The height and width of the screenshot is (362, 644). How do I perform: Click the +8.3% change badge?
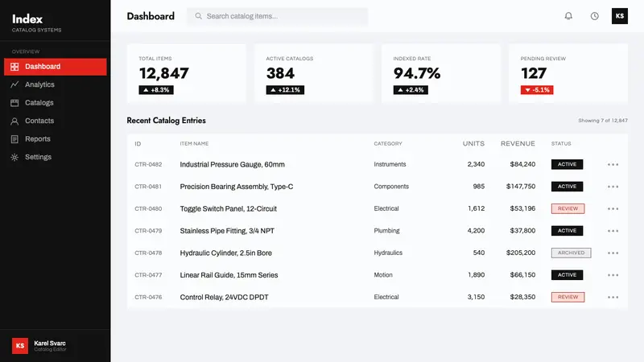156,90
